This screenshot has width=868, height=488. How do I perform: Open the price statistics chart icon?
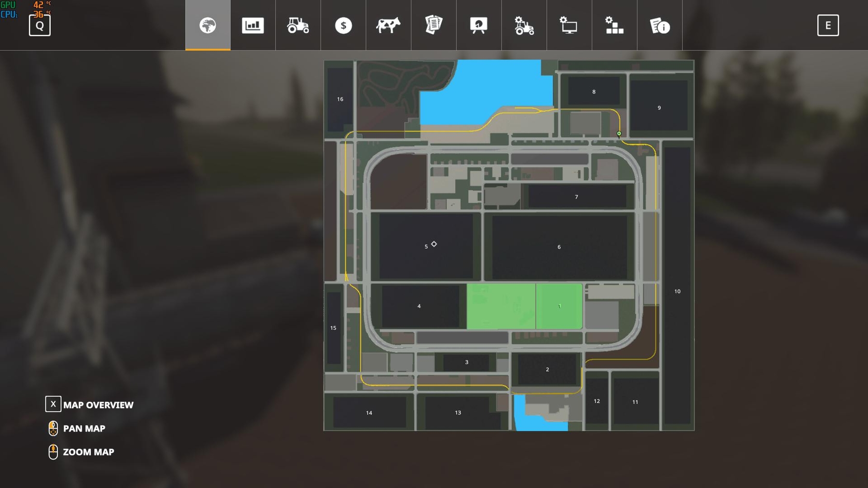(x=253, y=25)
